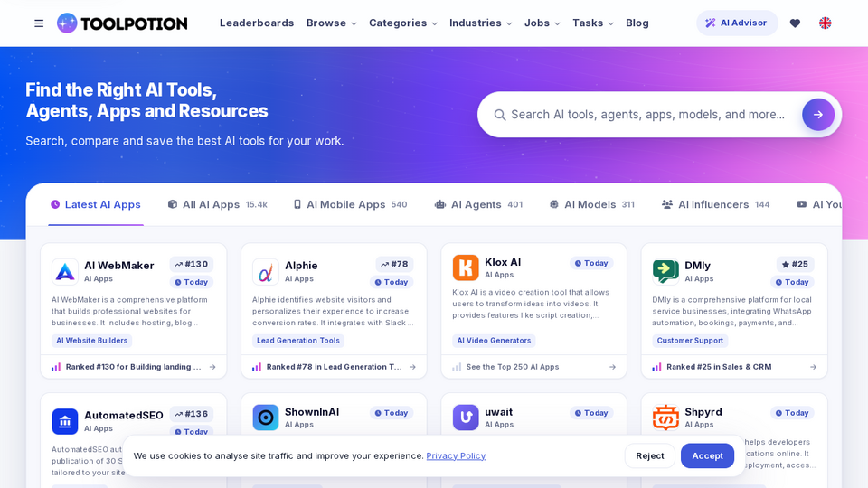Change language via UK flag icon
868x488 pixels.
(x=825, y=23)
